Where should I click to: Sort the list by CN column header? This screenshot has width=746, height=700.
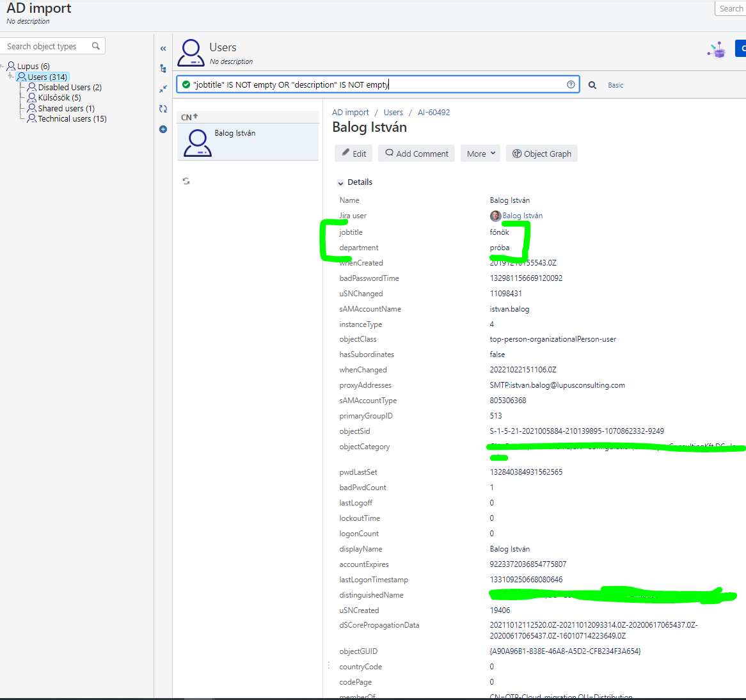189,117
